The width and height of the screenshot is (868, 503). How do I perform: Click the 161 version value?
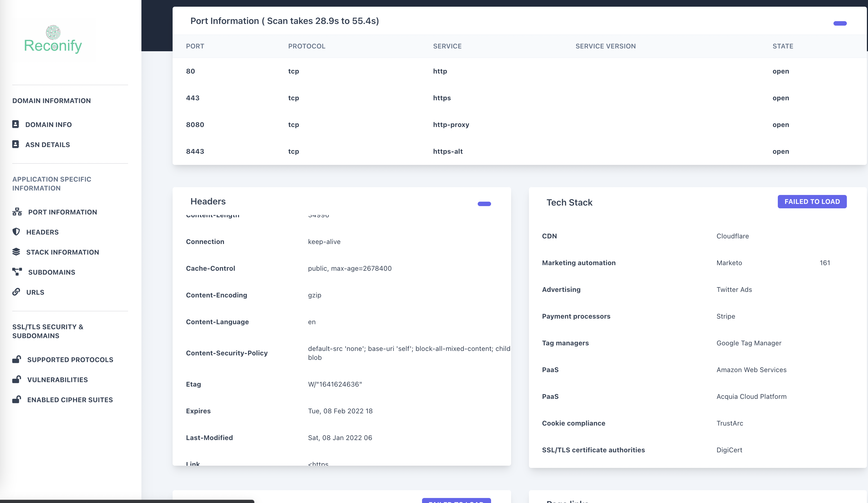(825, 263)
